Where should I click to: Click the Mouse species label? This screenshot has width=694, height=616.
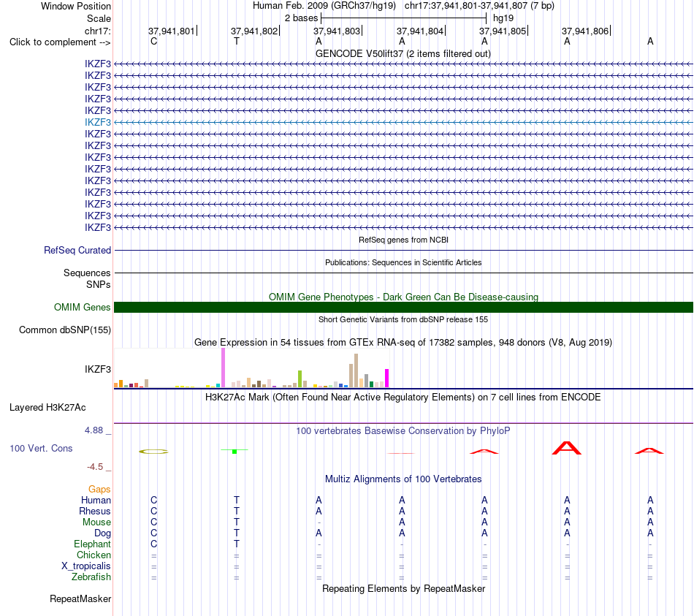[x=96, y=522]
